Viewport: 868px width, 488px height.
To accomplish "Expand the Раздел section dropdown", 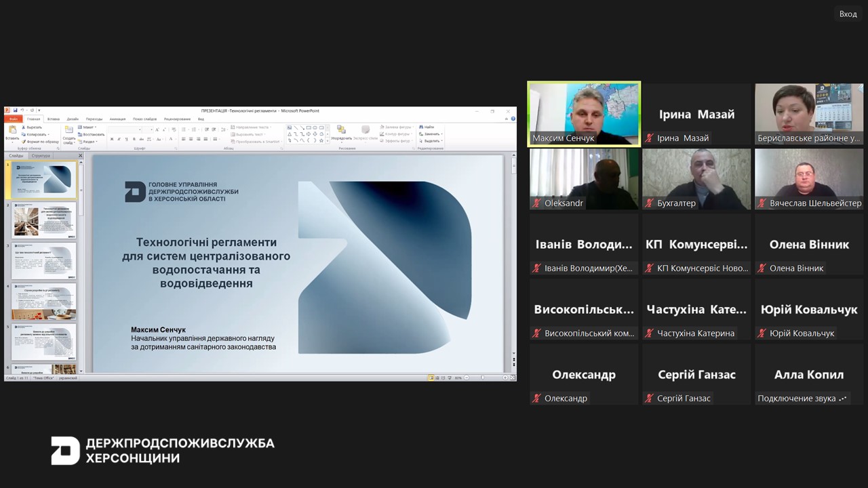I will point(88,142).
